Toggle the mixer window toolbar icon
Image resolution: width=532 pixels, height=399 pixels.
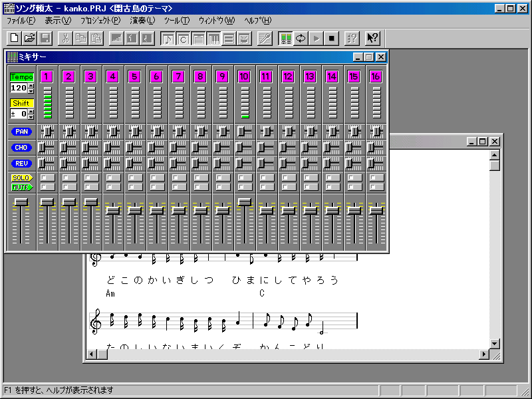pyautogui.click(x=285, y=39)
